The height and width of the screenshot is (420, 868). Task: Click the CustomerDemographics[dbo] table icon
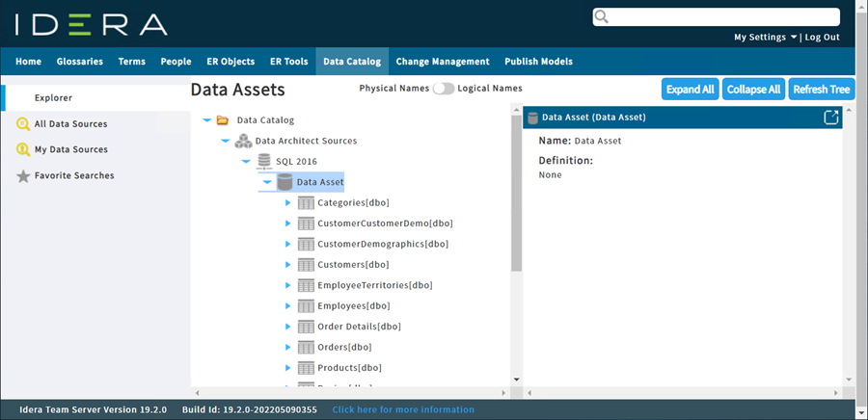(306, 244)
